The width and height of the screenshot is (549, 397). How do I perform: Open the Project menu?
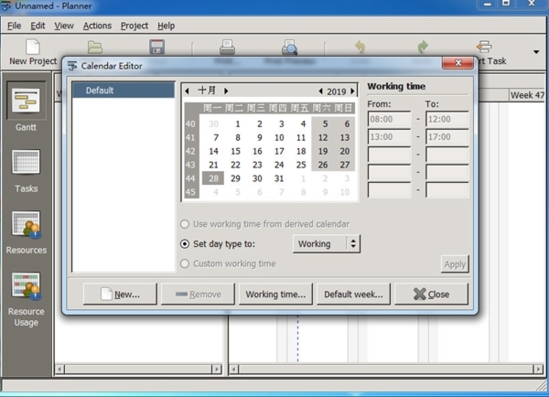[134, 26]
